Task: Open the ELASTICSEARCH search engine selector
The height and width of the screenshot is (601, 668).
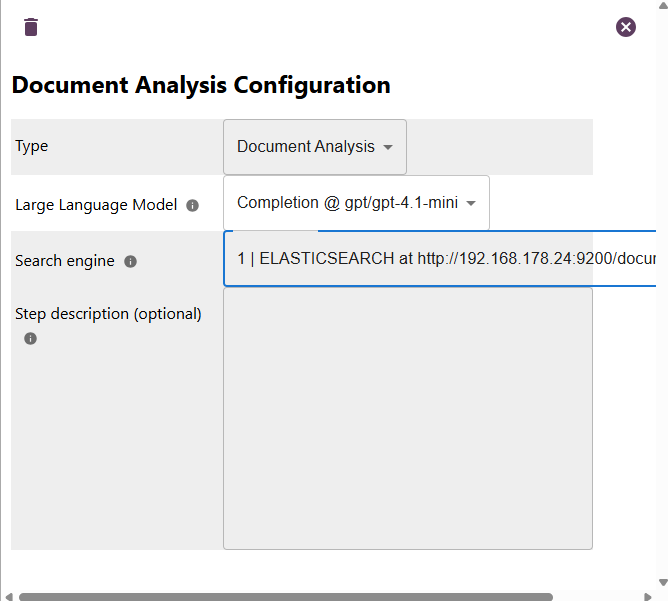Action: click(440, 259)
